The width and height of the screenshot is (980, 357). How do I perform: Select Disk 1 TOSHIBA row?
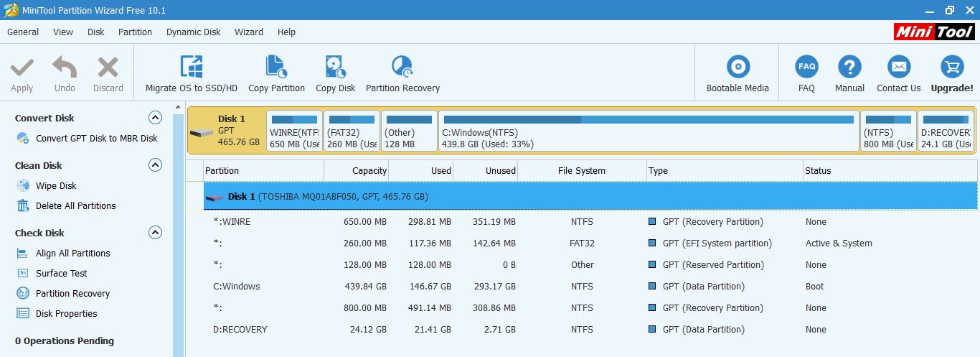point(590,196)
